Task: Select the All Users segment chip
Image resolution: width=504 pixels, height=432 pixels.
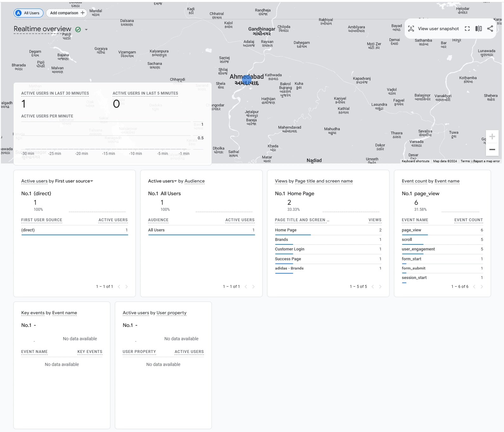Action: tap(29, 13)
